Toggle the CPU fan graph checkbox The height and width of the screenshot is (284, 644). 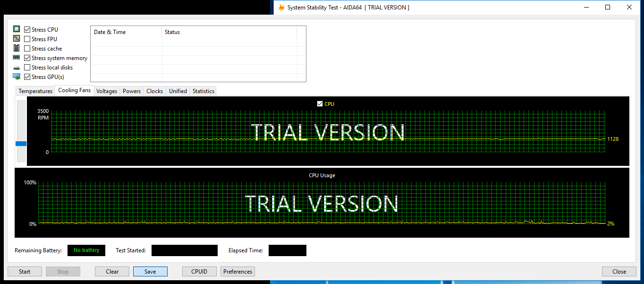(320, 103)
